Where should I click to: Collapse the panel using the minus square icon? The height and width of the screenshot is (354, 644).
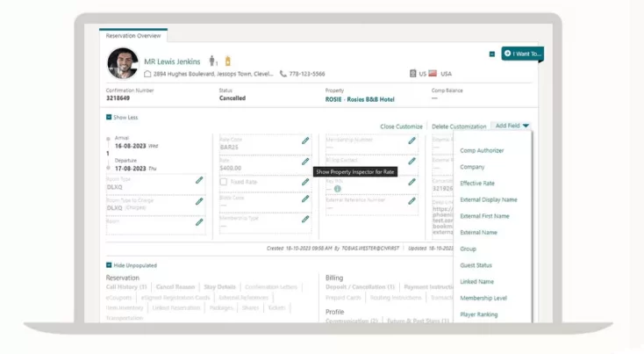[492, 54]
